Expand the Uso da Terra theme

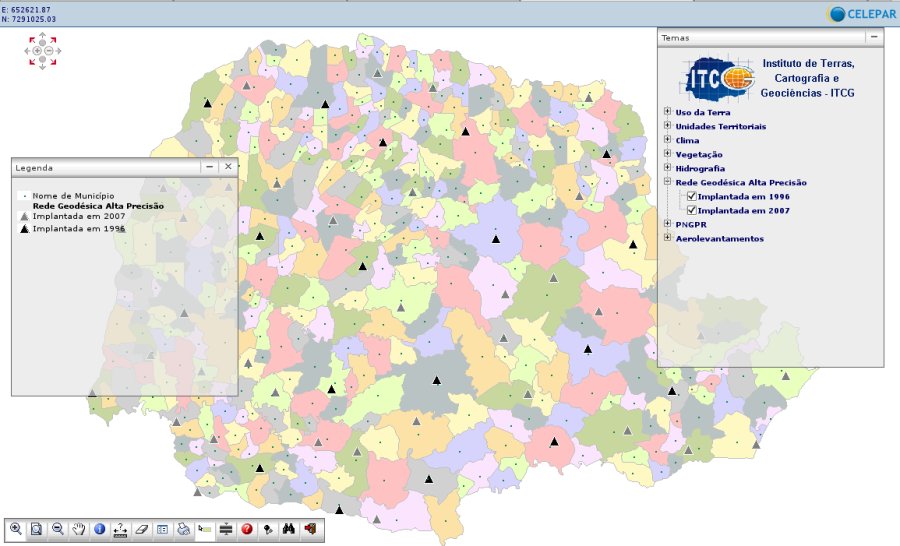[667, 113]
